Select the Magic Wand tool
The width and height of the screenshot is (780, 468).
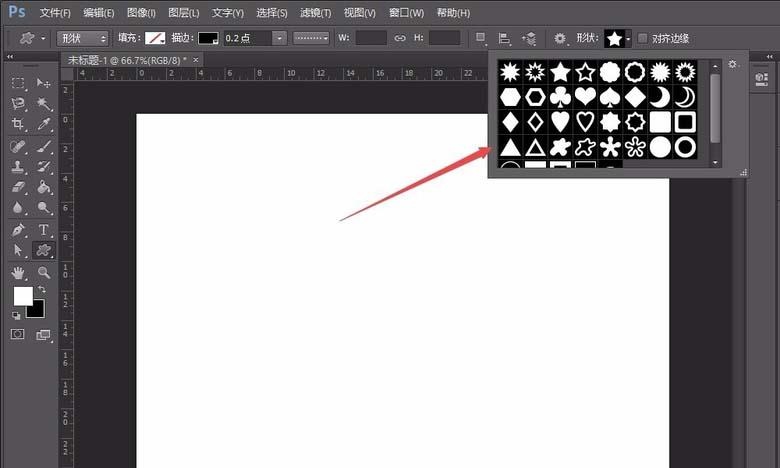click(43, 103)
